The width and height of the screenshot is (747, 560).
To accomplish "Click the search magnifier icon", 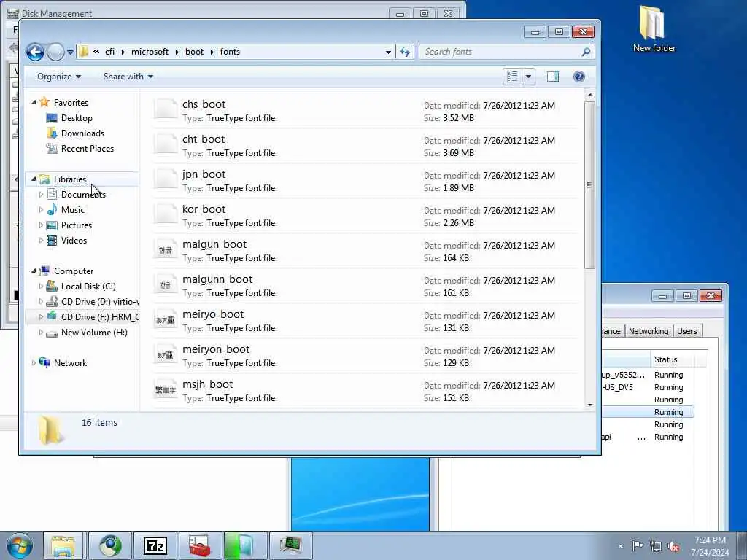I will (587, 52).
